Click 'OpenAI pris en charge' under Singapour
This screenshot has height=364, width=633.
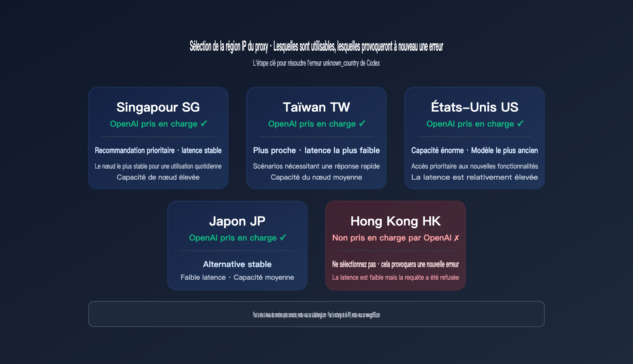(x=158, y=124)
